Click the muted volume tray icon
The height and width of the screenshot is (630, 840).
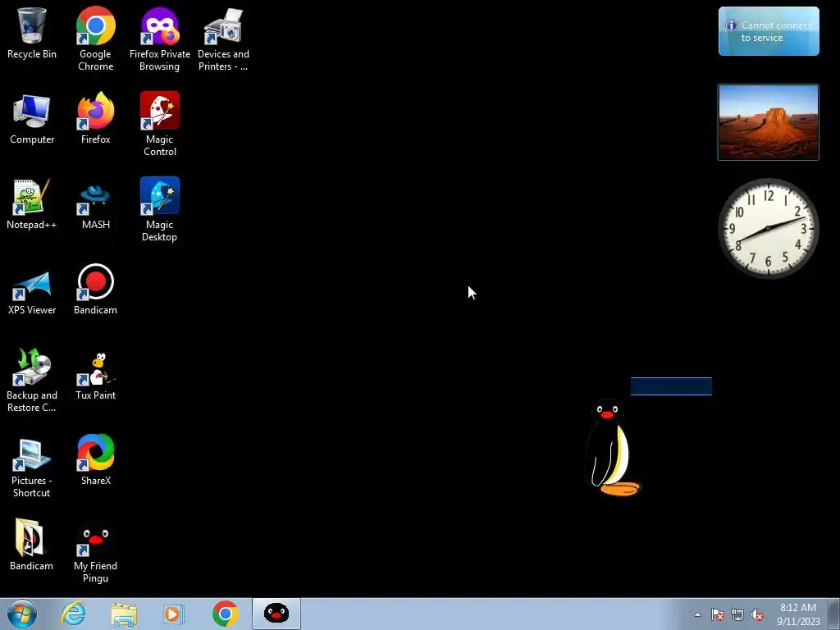pos(757,614)
